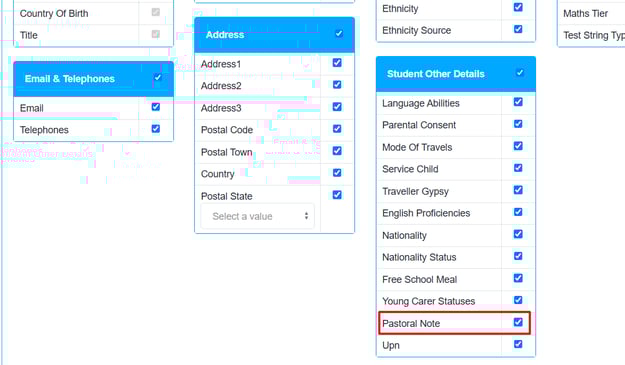Uncheck the Young Carer Statuses checkbox
This screenshot has width=625, height=365.
point(518,300)
